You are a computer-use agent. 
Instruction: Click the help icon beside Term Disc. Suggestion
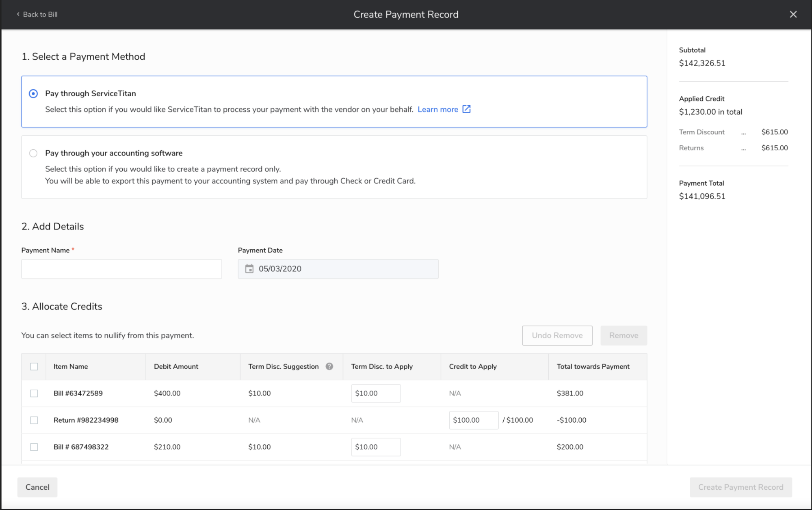[x=330, y=366]
